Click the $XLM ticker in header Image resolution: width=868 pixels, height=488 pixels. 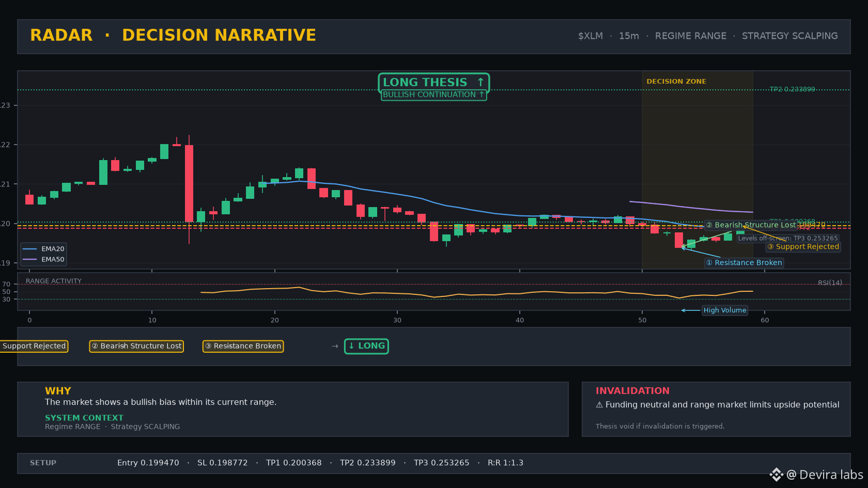coord(591,36)
